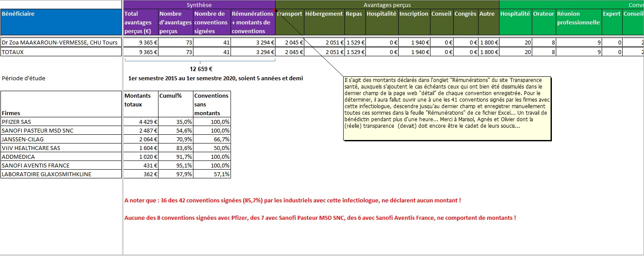This screenshot has width=644, height=256.
Task: Select the "1er semestre 2015 au 1er semestre 2020" text
Action: (216, 79)
